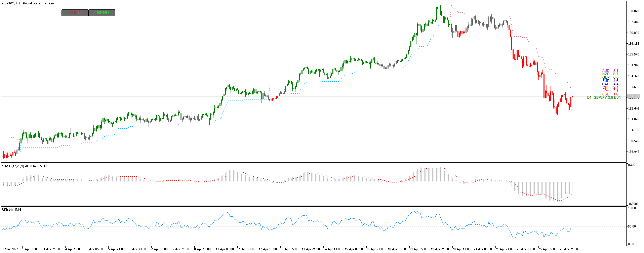Screen dimensions: 644x253
Task: Click the 160.570 price axis label
Action: pos(634,141)
